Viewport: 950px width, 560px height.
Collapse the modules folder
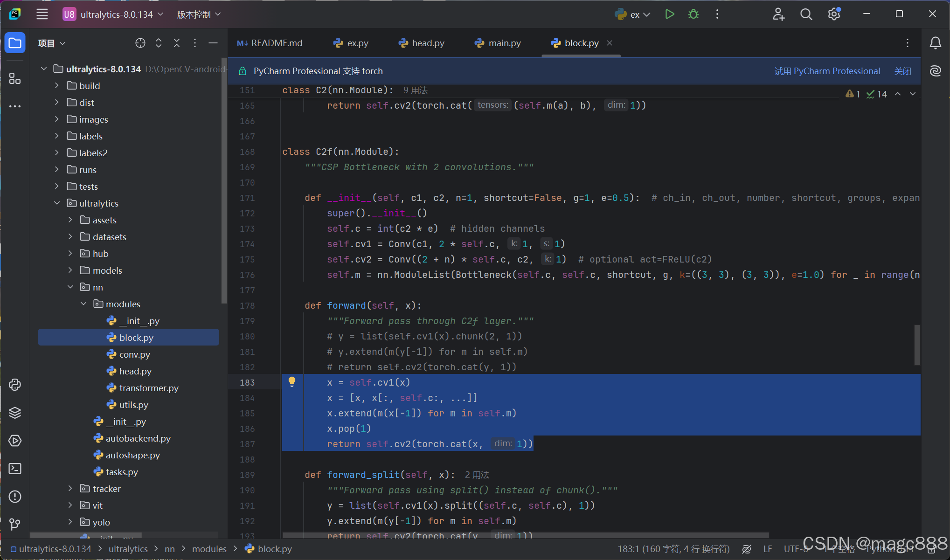(83, 304)
